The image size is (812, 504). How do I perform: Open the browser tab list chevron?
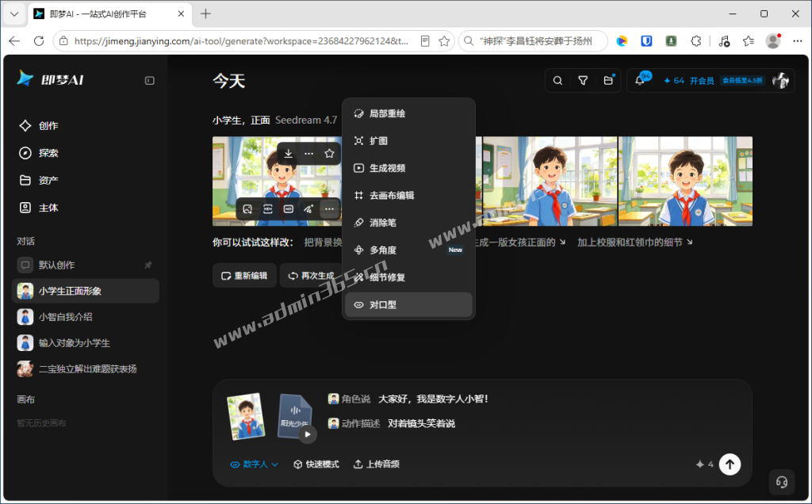(x=14, y=14)
